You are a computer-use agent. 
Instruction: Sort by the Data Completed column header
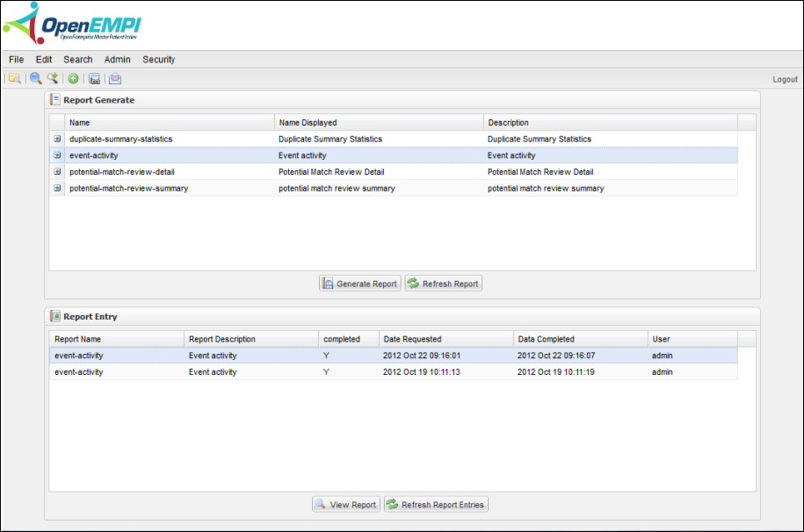coord(581,339)
